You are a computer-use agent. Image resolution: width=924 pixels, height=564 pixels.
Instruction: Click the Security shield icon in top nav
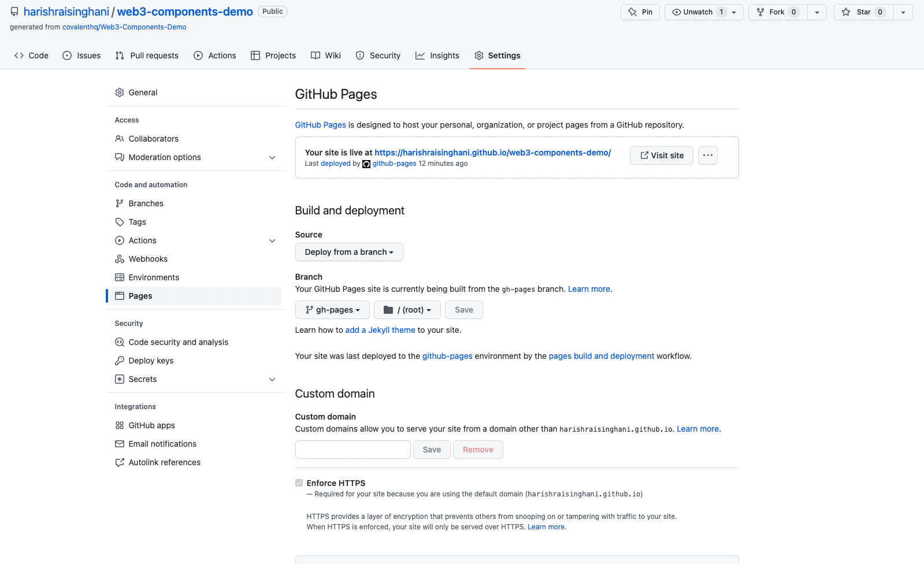tap(360, 55)
